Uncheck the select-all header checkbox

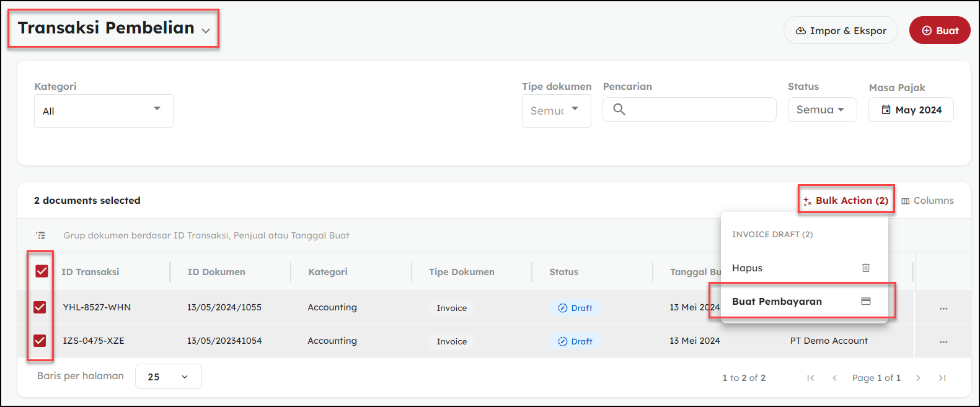42,271
